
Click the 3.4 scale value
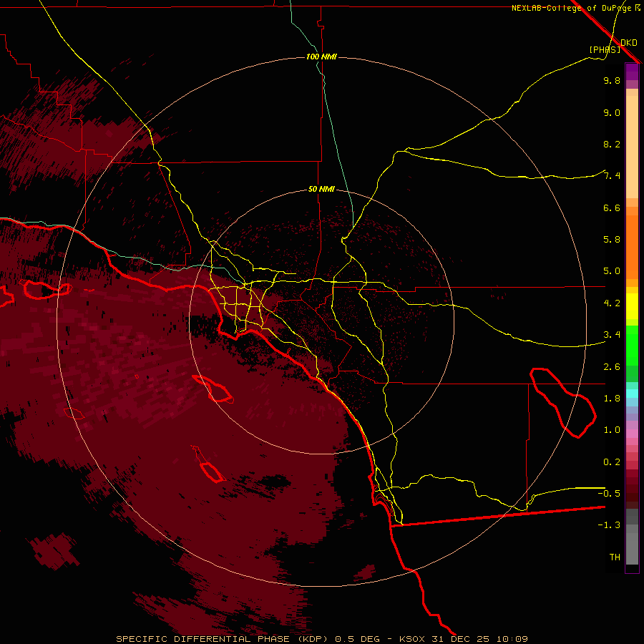click(612, 335)
